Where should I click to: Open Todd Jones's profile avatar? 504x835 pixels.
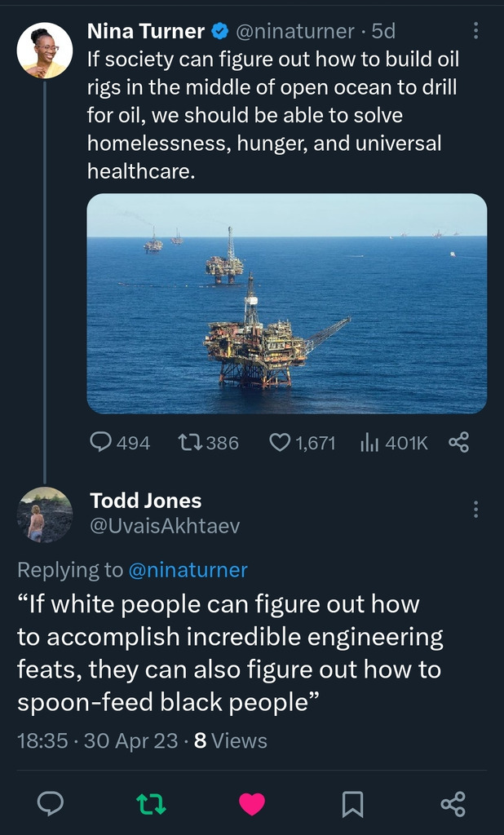[x=45, y=515]
